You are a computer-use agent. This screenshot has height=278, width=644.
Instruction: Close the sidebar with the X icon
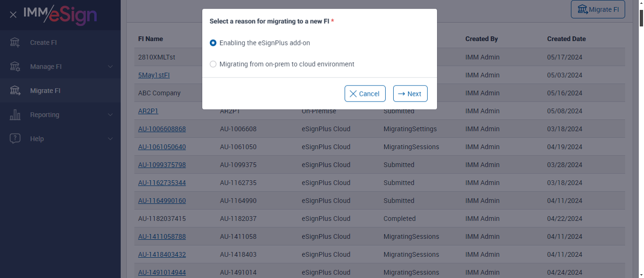click(x=13, y=15)
